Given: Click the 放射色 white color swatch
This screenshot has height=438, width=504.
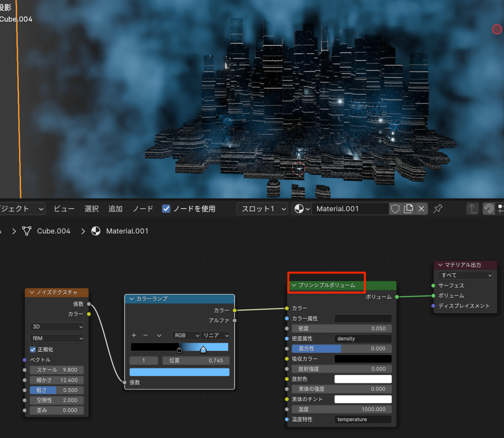Looking at the screenshot, I should tap(363, 379).
